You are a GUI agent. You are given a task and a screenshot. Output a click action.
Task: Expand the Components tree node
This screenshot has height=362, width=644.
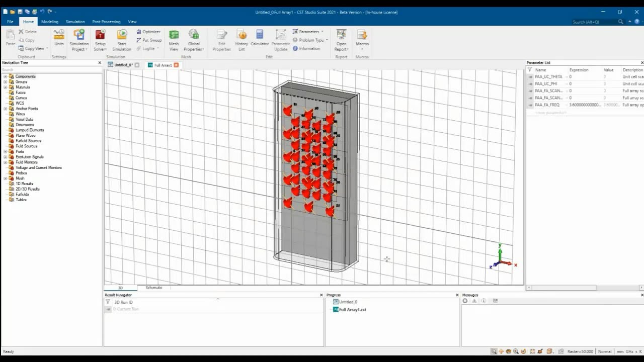click(5, 76)
